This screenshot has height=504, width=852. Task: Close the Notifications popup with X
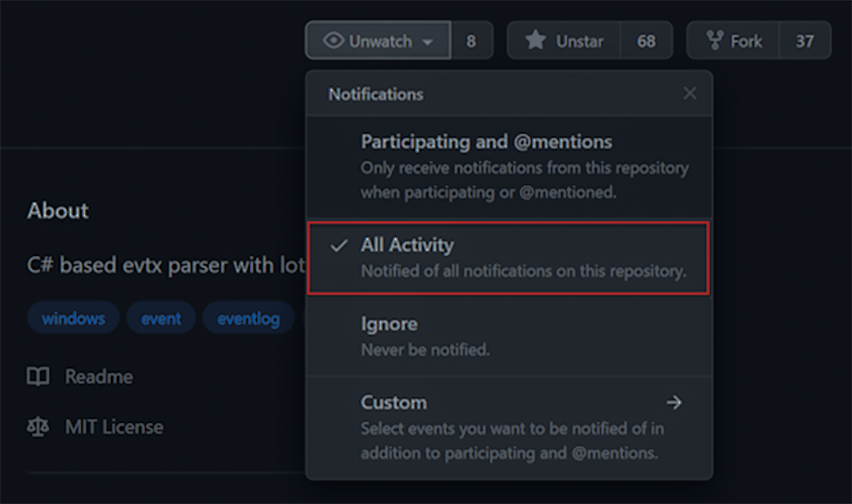(689, 93)
